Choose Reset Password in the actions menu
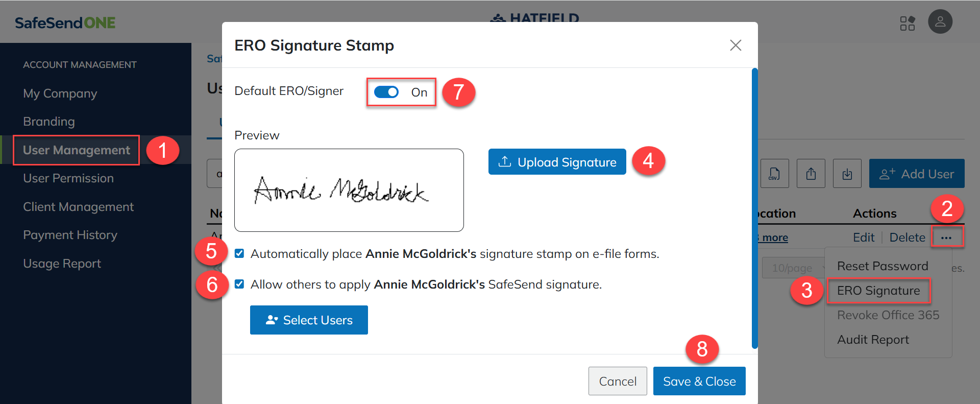The width and height of the screenshot is (980, 404). coord(882,266)
